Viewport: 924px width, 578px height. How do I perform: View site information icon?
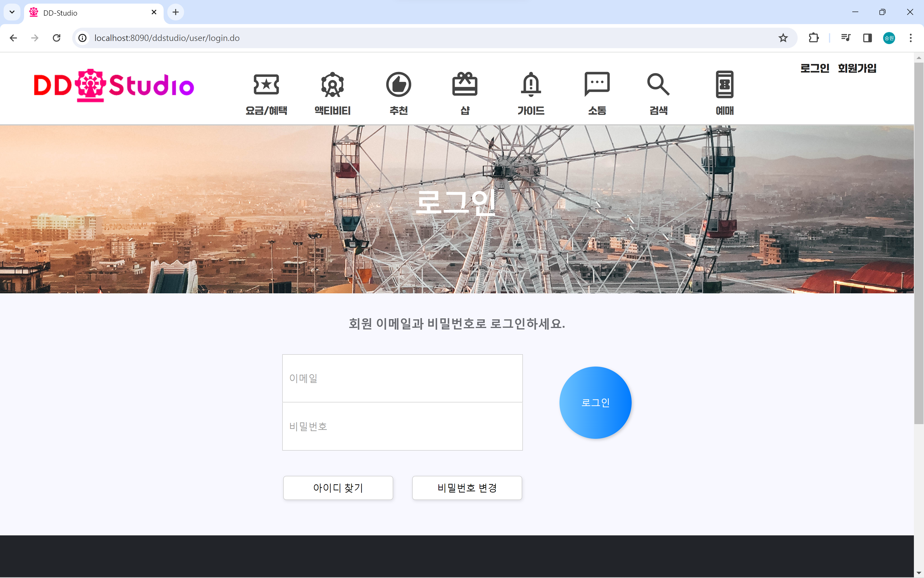pos(83,38)
